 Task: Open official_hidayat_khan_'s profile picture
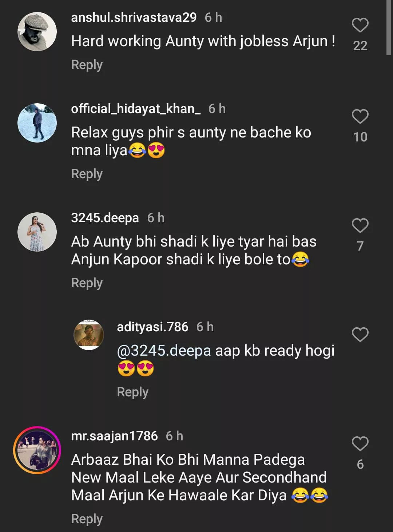click(x=37, y=123)
